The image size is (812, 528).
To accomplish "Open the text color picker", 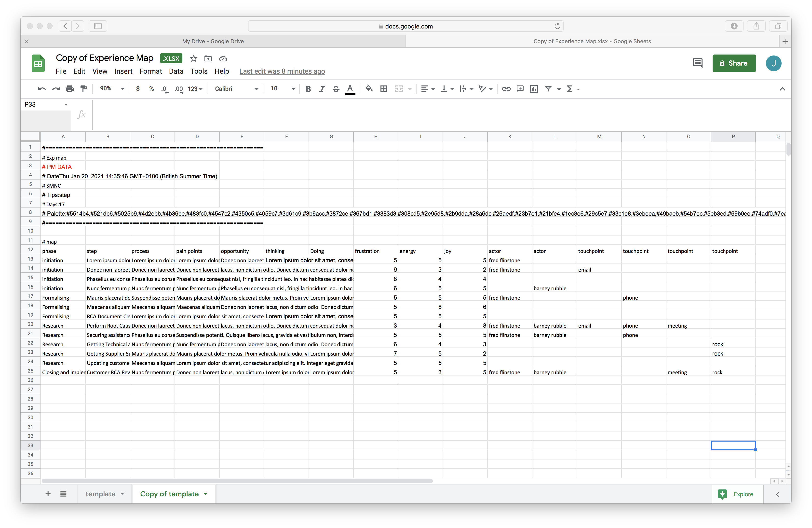I will click(x=350, y=89).
